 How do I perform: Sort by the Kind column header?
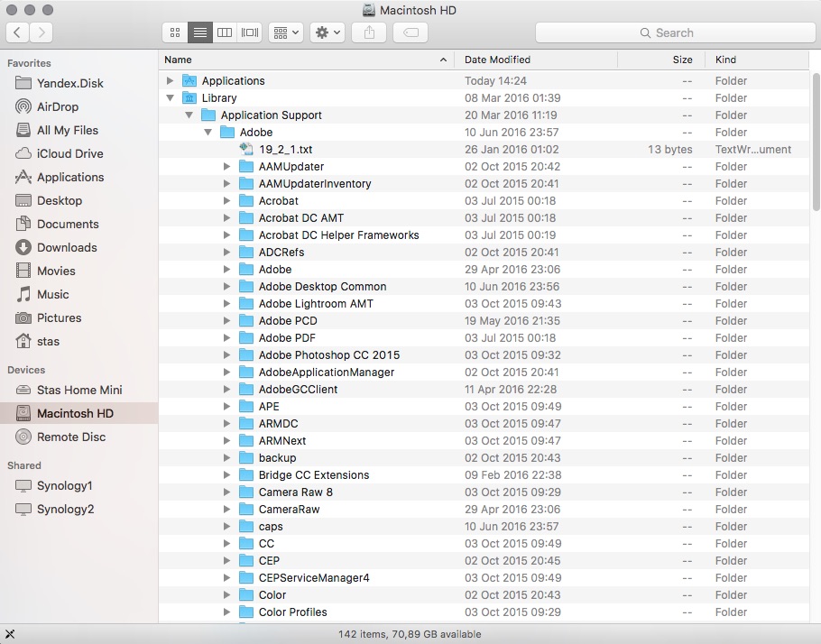tap(757, 60)
